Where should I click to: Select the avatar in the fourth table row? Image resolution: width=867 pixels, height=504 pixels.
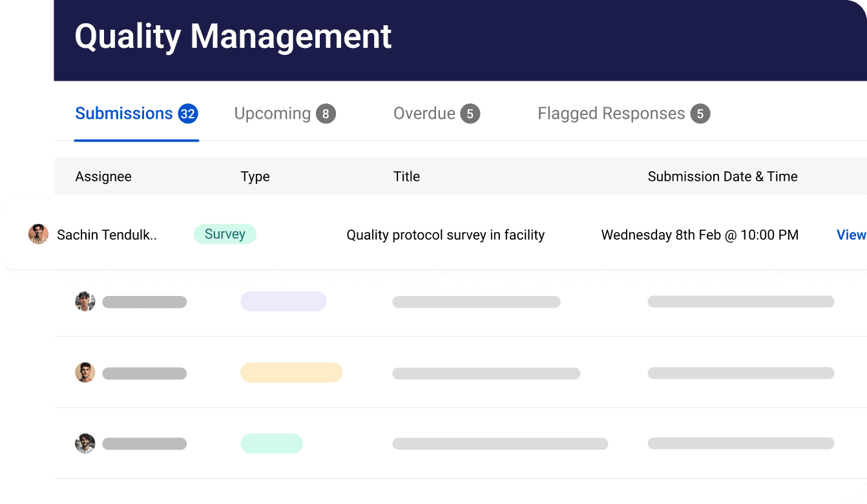[x=85, y=444]
